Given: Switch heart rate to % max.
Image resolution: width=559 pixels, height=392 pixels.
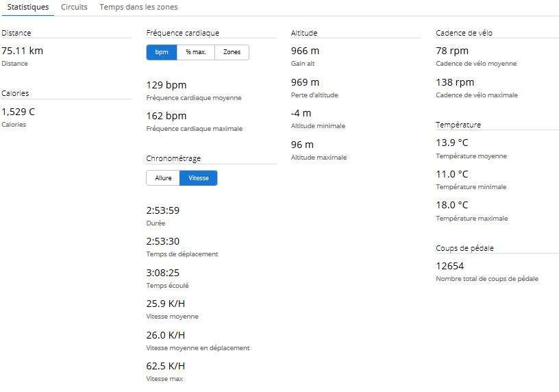Looking at the screenshot, I should pyautogui.click(x=196, y=53).
